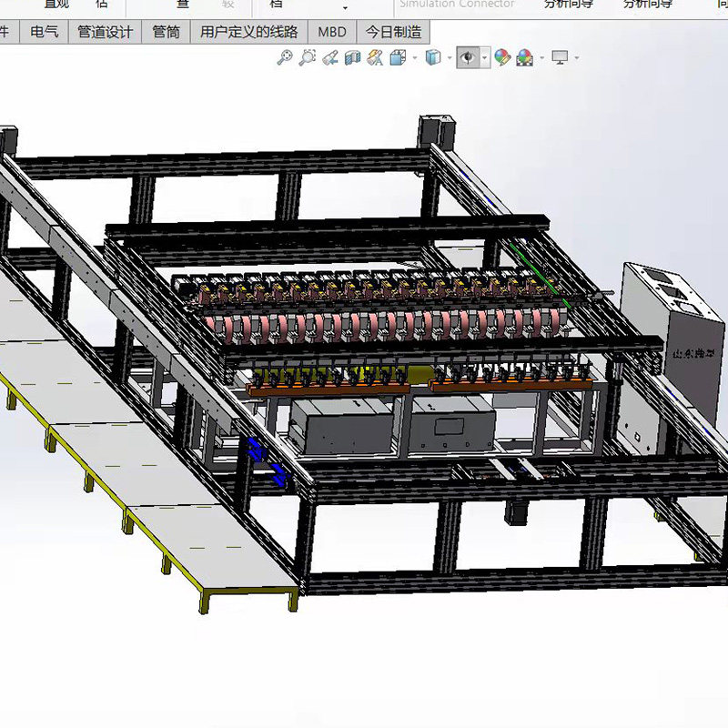Switch to the 管道设计 tab

pyautogui.click(x=105, y=32)
